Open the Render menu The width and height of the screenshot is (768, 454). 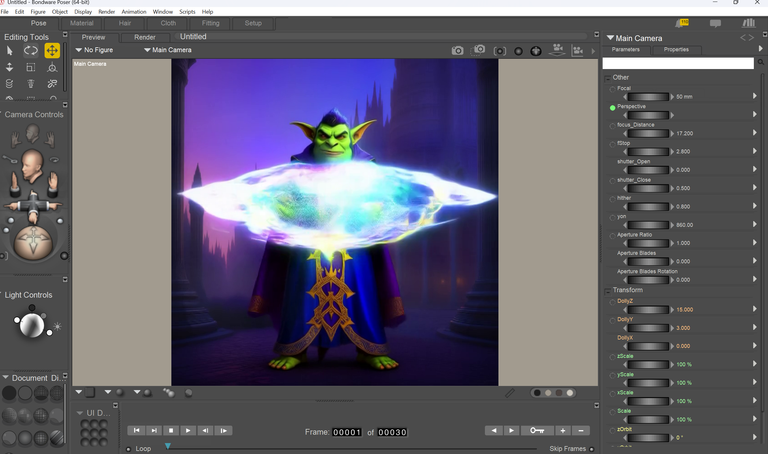tap(106, 12)
